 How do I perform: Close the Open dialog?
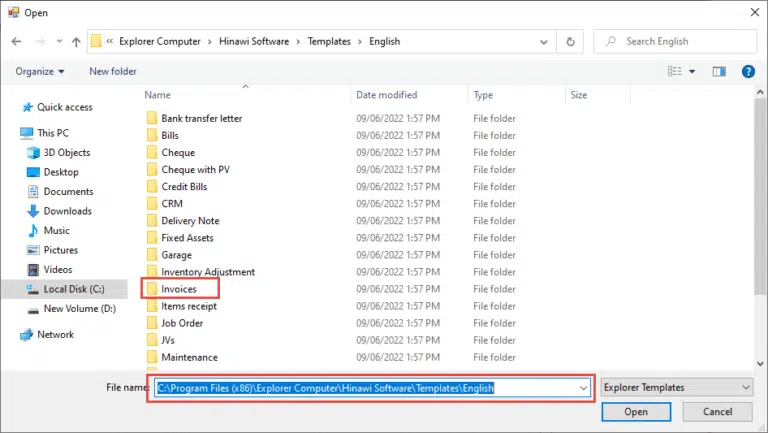(755, 12)
